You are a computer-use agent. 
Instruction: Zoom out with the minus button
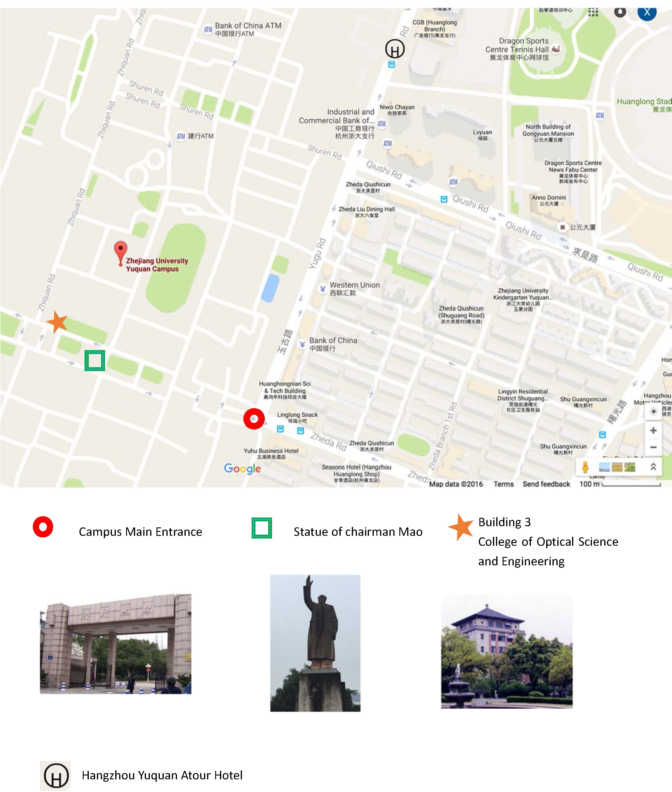click(x=653, y=447)
